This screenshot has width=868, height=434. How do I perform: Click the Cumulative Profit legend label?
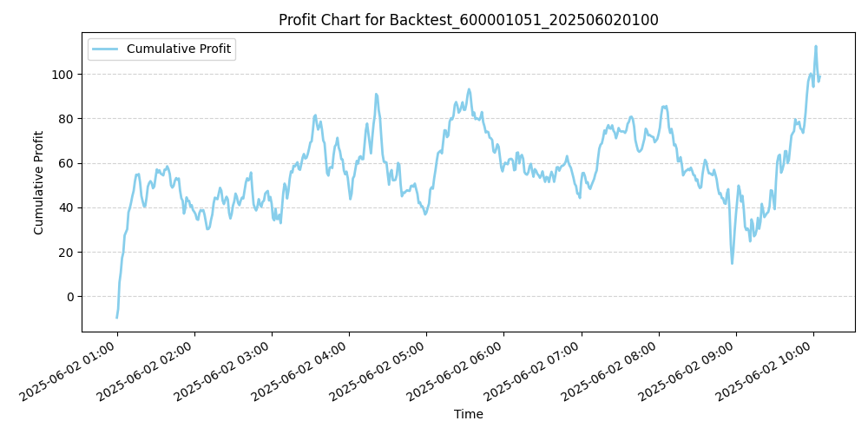[x=178, y=49]
